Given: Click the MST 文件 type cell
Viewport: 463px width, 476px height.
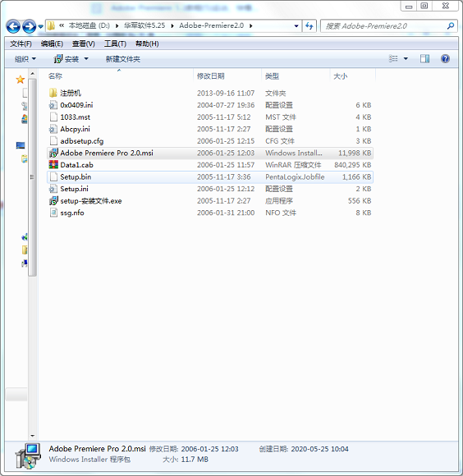Looking at the screenshot, I should click(x=281, y=117).
